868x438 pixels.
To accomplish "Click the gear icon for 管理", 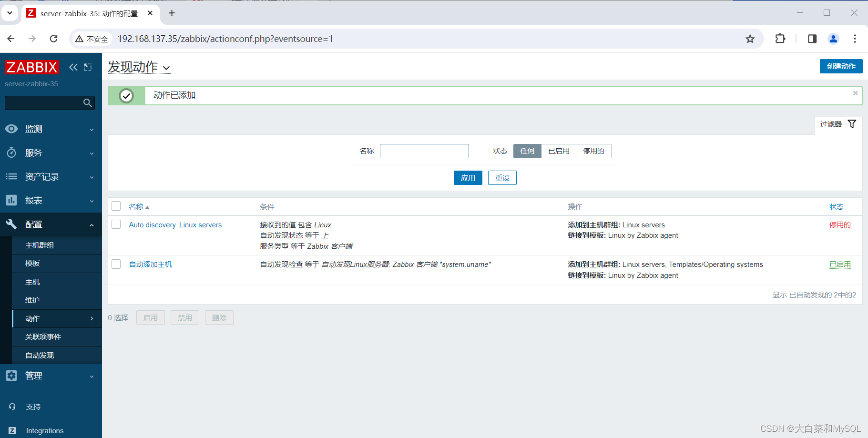I will 11,376.
